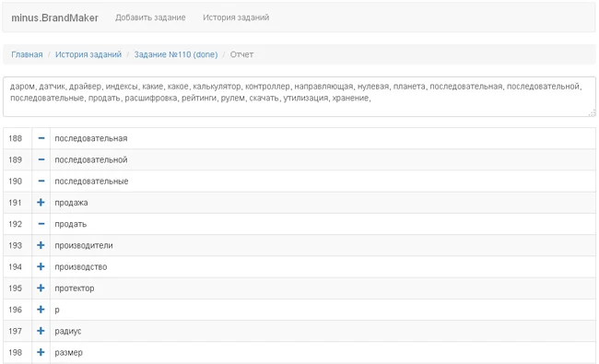This screenshot has width=599, height=364.
Task: Select the word радиус
Action: 68,331
